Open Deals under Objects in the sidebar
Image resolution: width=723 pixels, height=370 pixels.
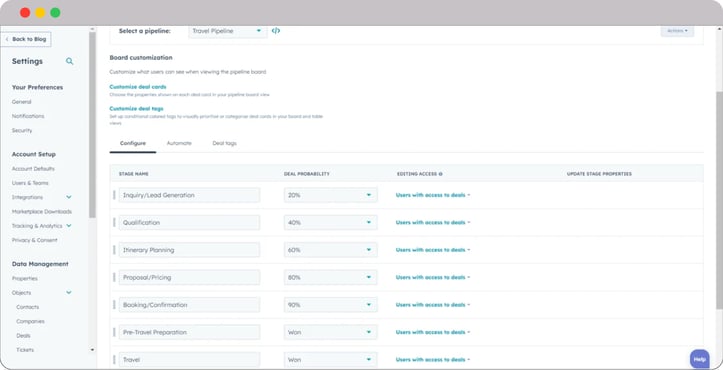pyautogui.click(x=23, y=335)
